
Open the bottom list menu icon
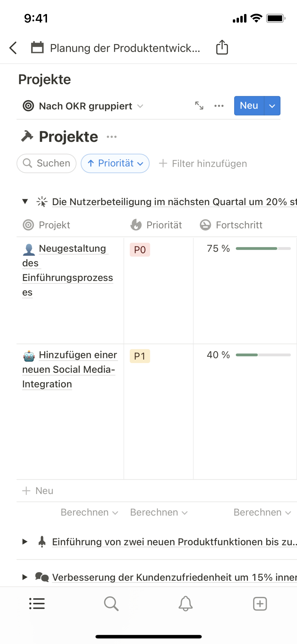point(37,604)
